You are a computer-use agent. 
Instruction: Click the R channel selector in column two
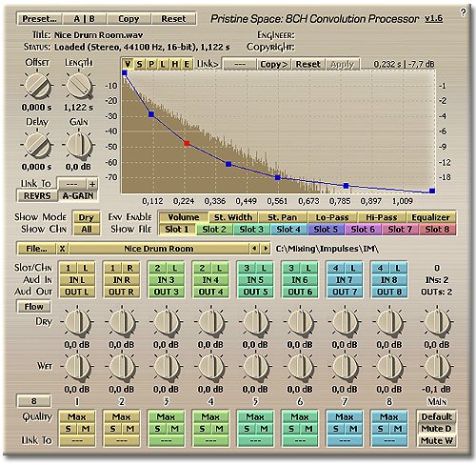(x=130, y=268)
